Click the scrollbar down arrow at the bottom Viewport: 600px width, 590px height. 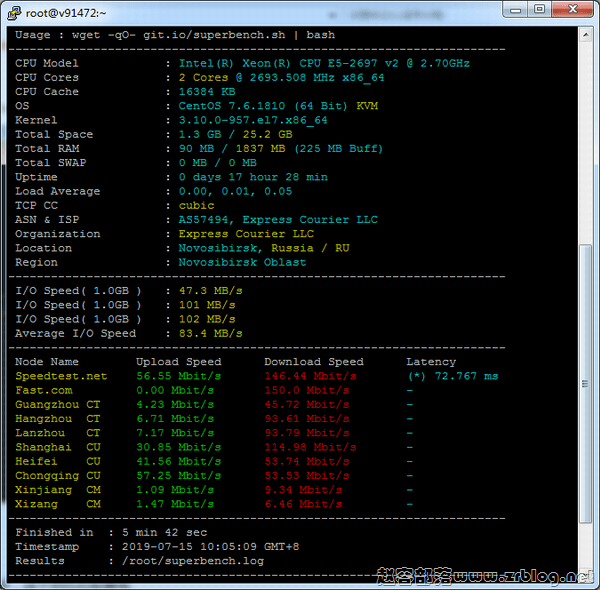pos(585,576)
